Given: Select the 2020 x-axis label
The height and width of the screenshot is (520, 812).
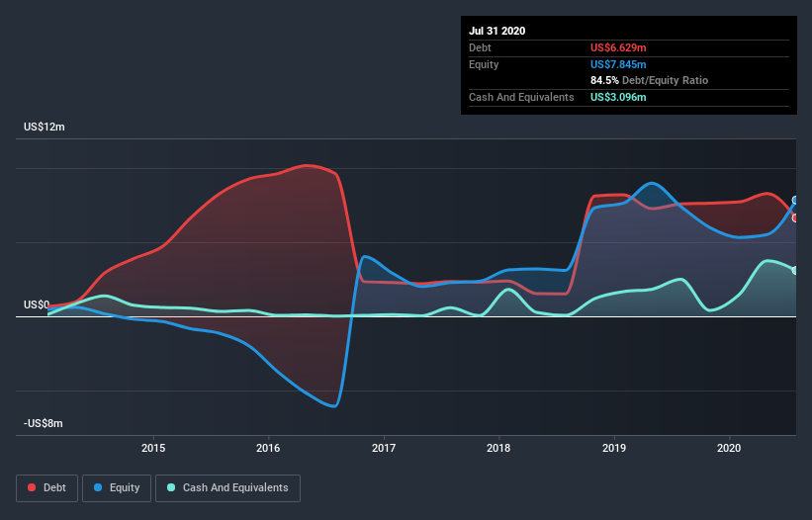Looking at the screenshot, I should pyautogui.click(x=729, y=448).
